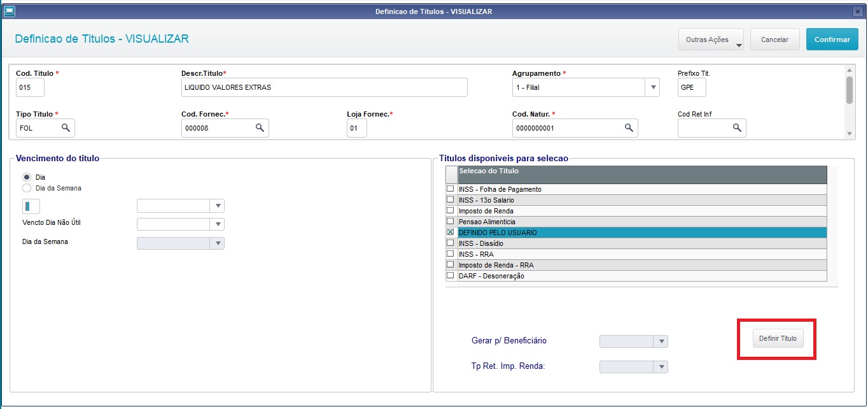Tick the Pensao Alimenticia checkbox
This screenshot has width=868, height=409.
451,222
